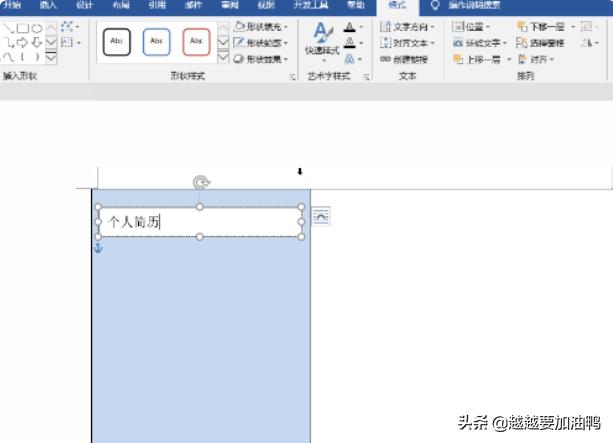613x443 pixels.
Task: Expand Shape Effects (形状效果) options
Action: [260, 59]
